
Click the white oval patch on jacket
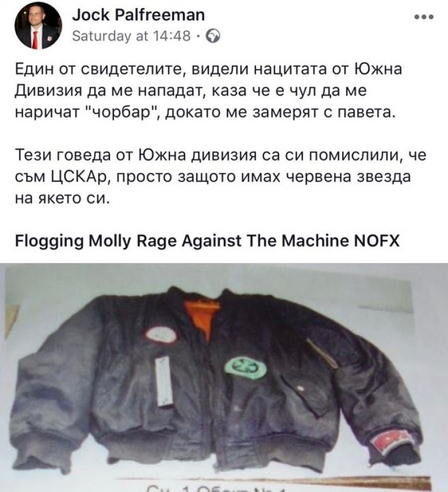160,335
